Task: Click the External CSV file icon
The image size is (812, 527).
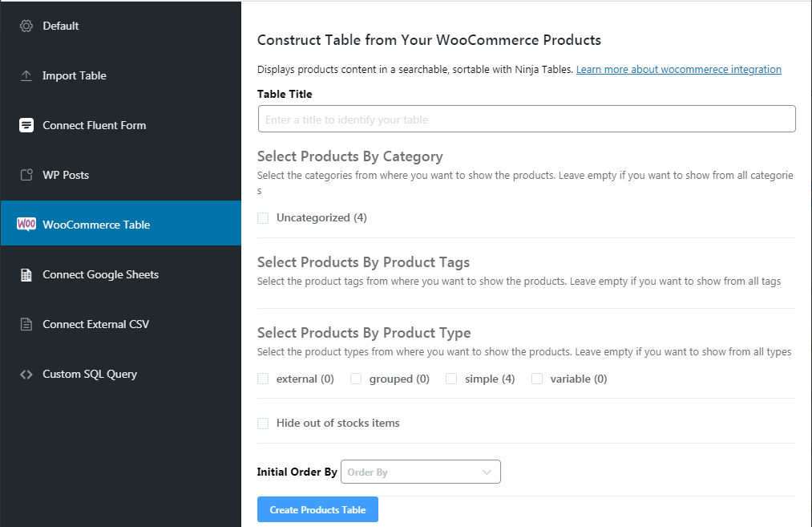Action: [x=24, y=323]
